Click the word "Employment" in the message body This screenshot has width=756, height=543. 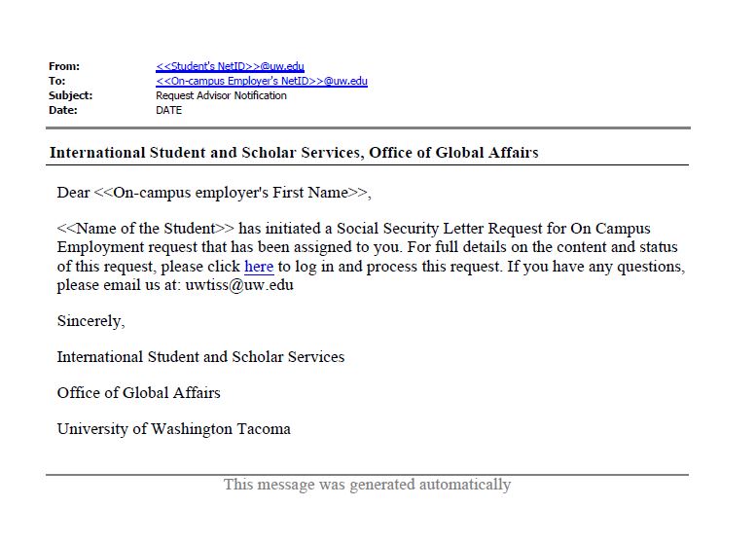tap(98, 248)
